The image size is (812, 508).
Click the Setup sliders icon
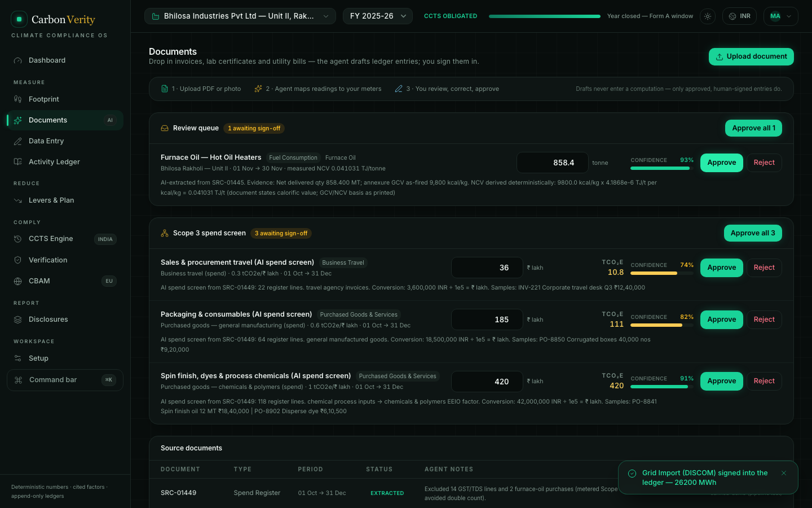18,358
